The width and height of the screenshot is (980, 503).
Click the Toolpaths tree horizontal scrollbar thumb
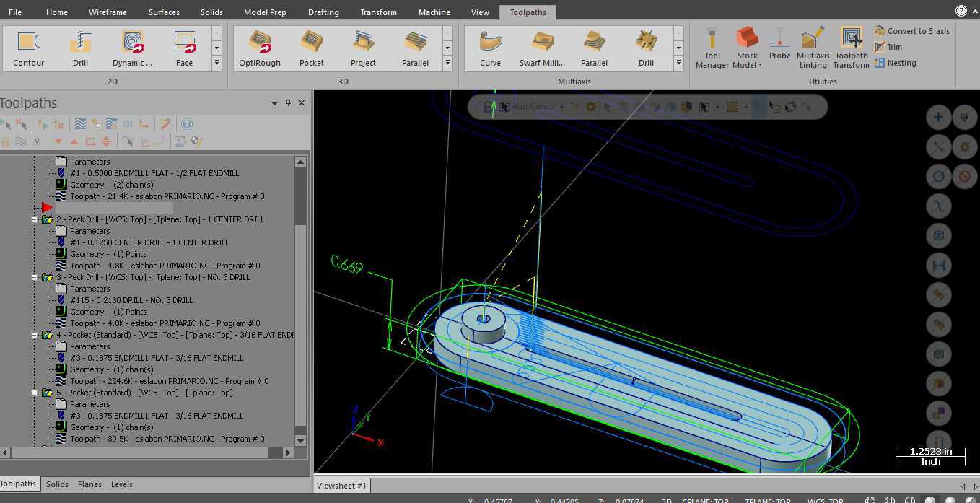coord(140,452)
